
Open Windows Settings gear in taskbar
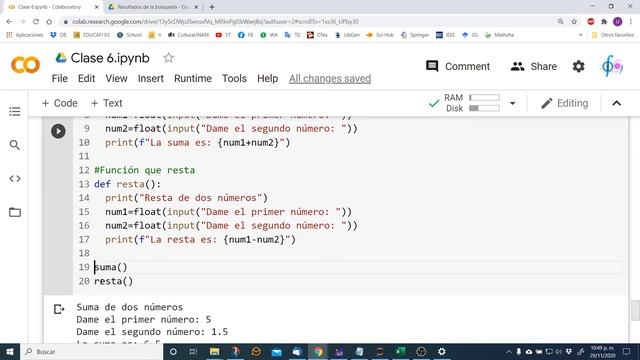point(441,351)
